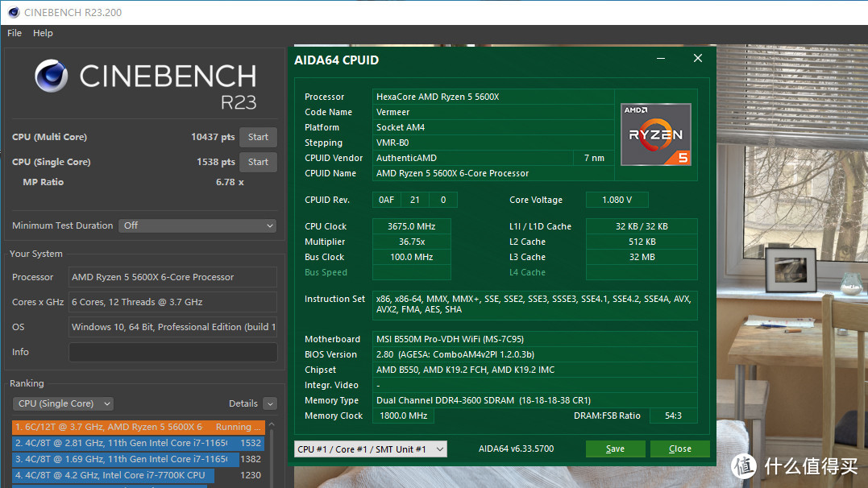
Task: Click the Memory Clock value 1800.0 MHz
Action: (403, 416)
